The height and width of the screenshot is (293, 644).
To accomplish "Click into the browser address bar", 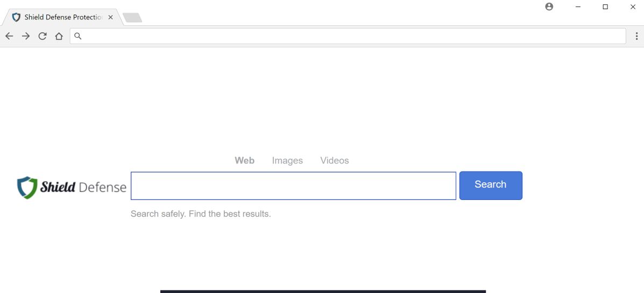I will 350,36.
